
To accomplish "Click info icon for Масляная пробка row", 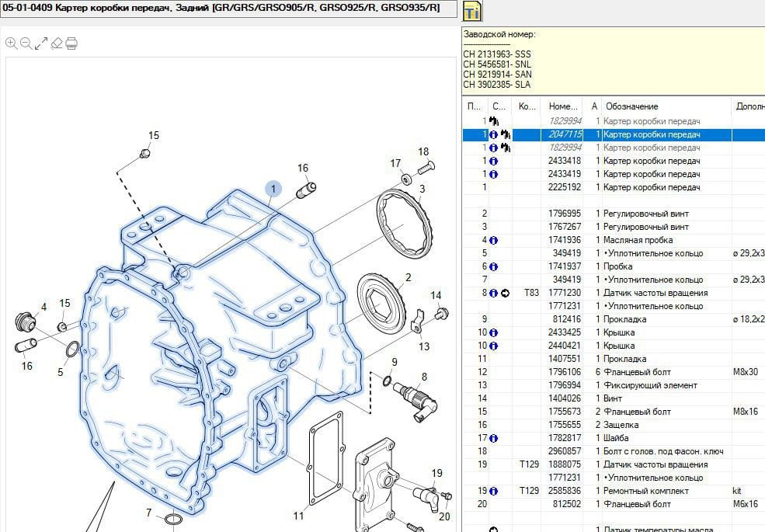I will [494, 240].
